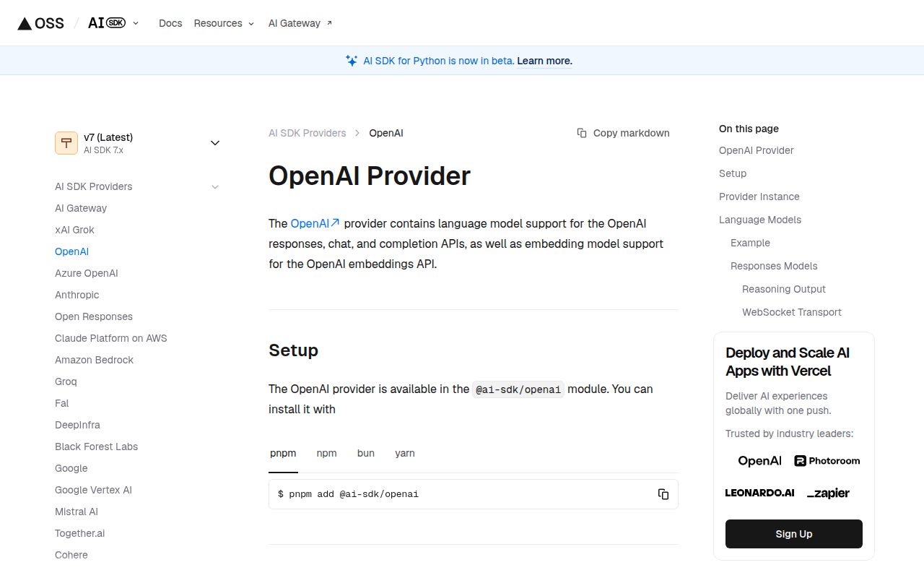This screenshot has width=924, height=578.
Task: Open Claude Platform on AWS page
Action: (110, 338)
